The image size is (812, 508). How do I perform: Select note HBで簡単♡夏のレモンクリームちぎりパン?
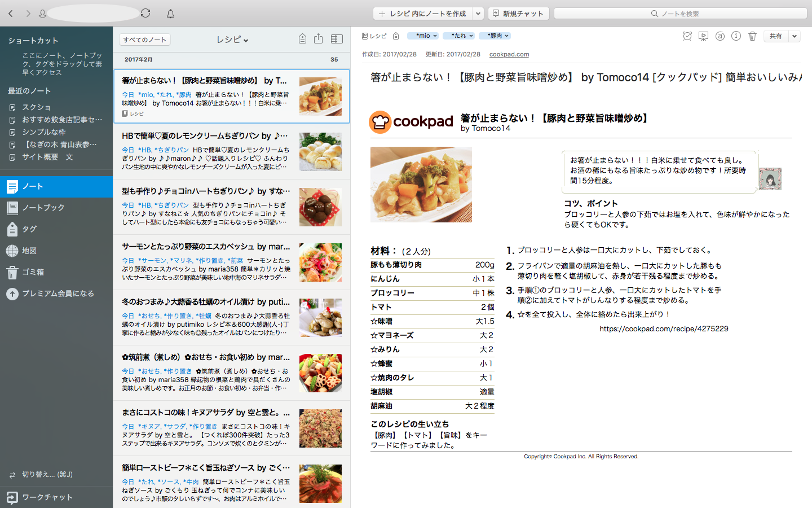tap(232, 151)
